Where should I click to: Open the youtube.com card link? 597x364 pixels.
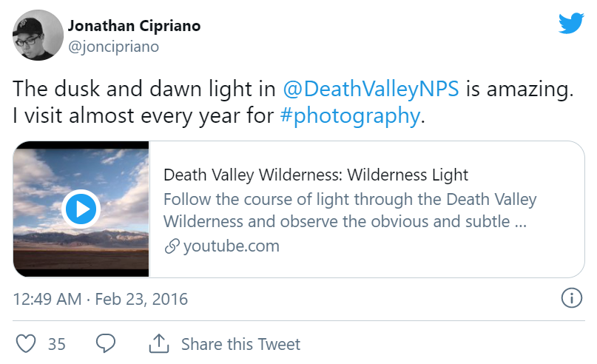tap(231, 246)
